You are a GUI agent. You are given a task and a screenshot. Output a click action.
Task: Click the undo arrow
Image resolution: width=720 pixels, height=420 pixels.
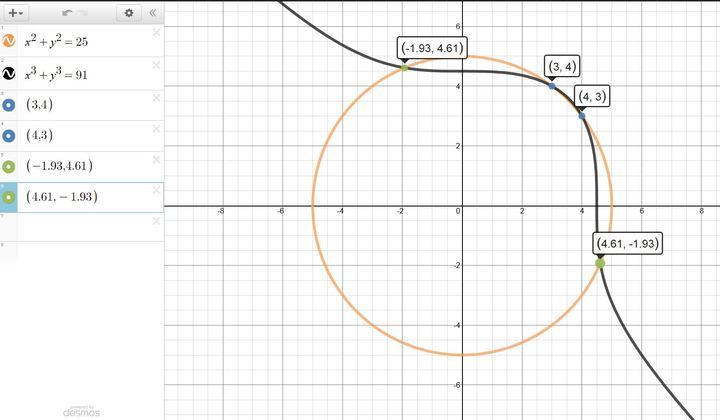67,13
